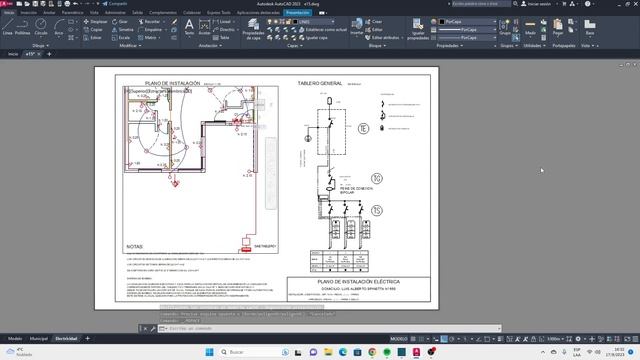Open the Insertar ribbon tab
This screenshot has width=640, height=360.
(29, 13)
